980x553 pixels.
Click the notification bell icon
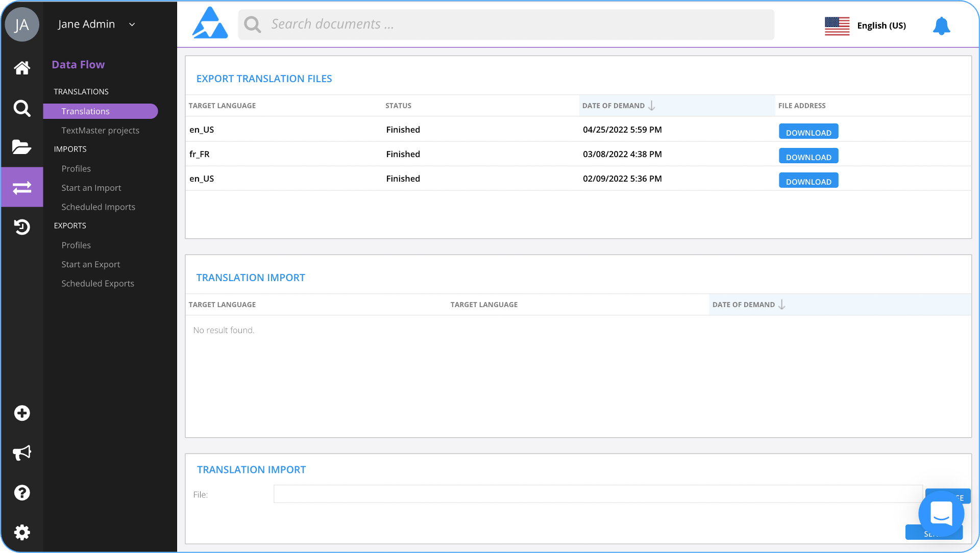point(941,26)
